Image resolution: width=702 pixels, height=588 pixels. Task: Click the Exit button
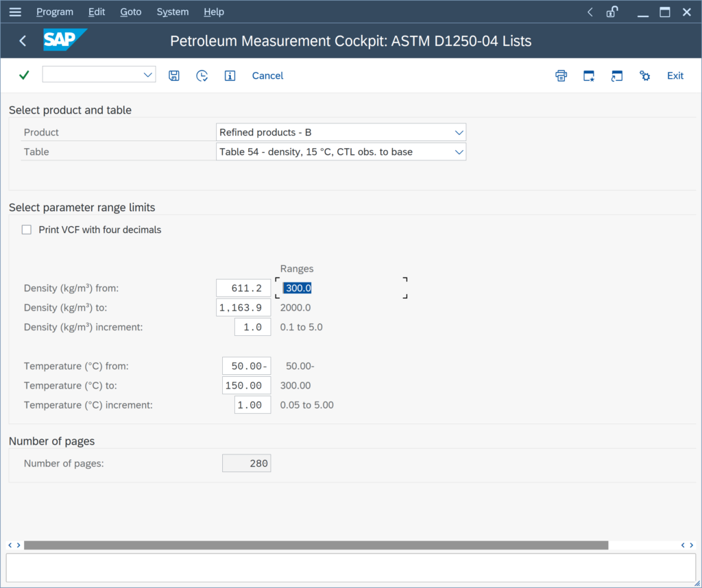point(675,75)
